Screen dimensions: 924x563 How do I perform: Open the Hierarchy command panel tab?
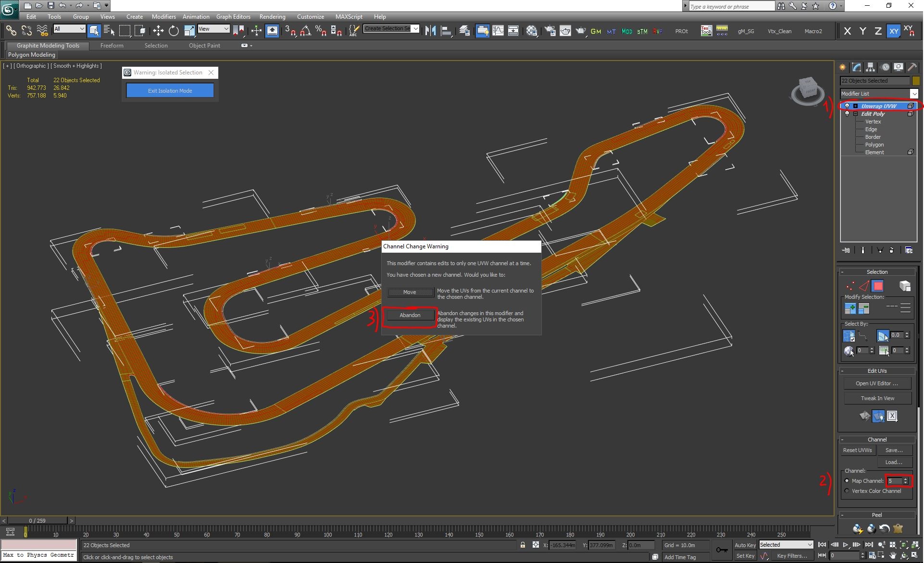click(x=871, y=67)
